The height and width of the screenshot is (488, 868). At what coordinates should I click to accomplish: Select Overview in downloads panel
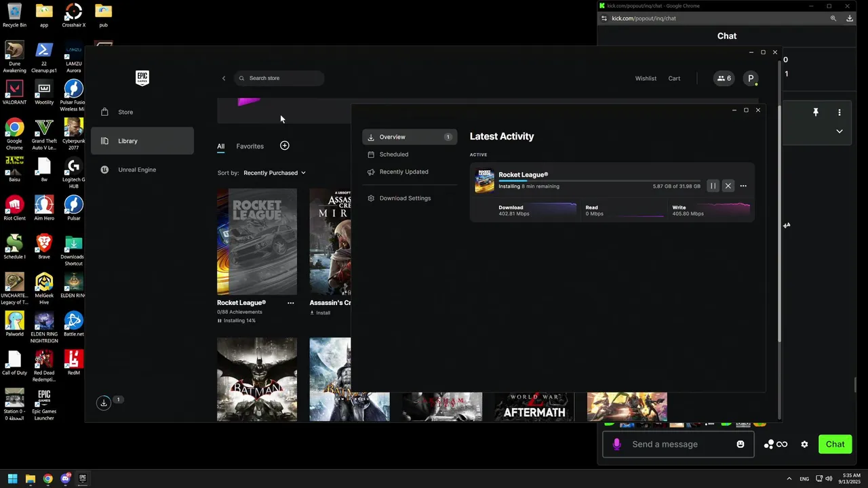(410, 137)
